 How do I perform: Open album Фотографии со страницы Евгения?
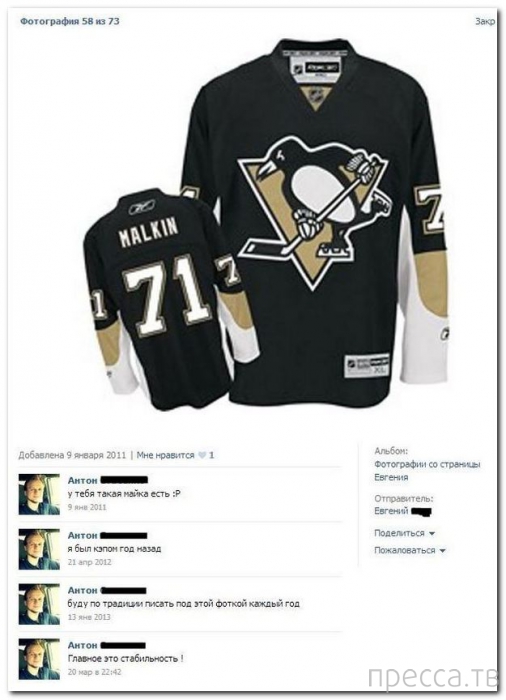point(427,471)
